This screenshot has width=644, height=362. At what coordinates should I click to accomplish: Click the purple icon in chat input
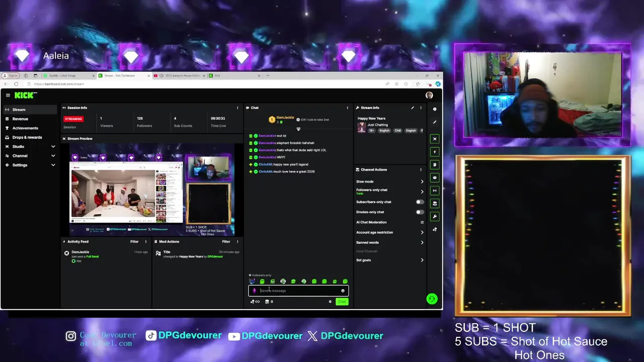254,291
